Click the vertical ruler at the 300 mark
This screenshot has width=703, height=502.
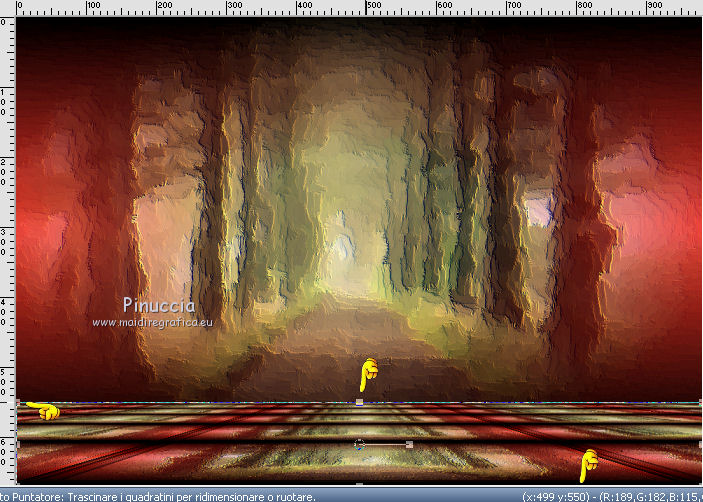click(x=5, y=242)
